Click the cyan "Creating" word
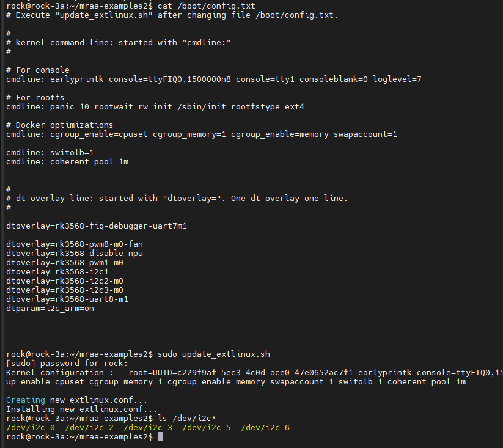503x448 pixels. tap(26, 400)
